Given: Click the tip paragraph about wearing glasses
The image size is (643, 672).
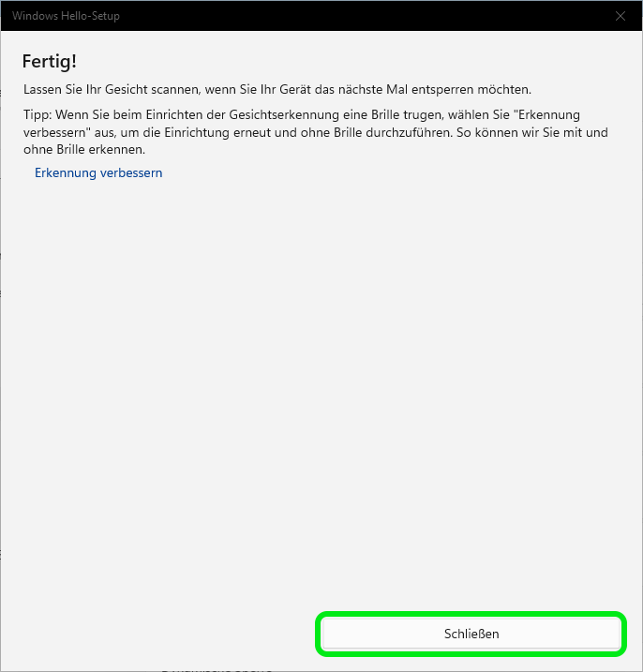Looking at the screenshot, I should pyautogui.click(x=315, y=132).
